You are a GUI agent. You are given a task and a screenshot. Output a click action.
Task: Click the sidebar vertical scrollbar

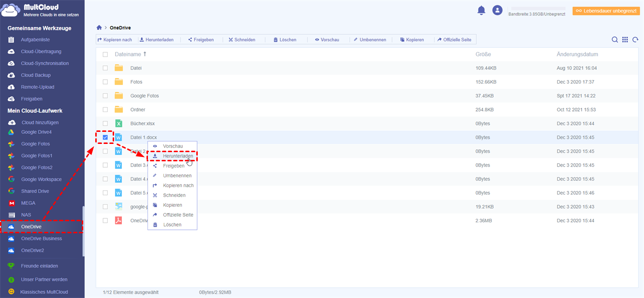point(83,231)
